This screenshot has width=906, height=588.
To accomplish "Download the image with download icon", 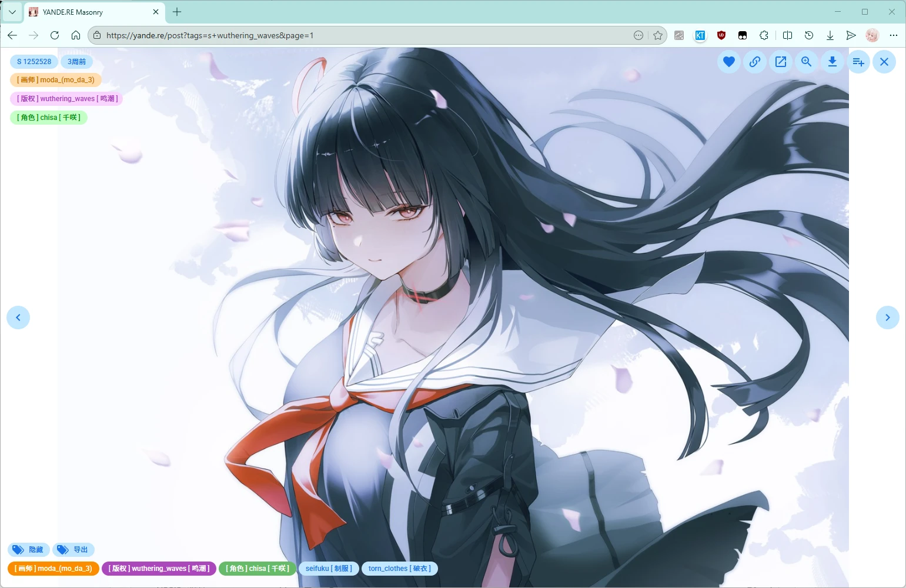I will click(833, 62).
